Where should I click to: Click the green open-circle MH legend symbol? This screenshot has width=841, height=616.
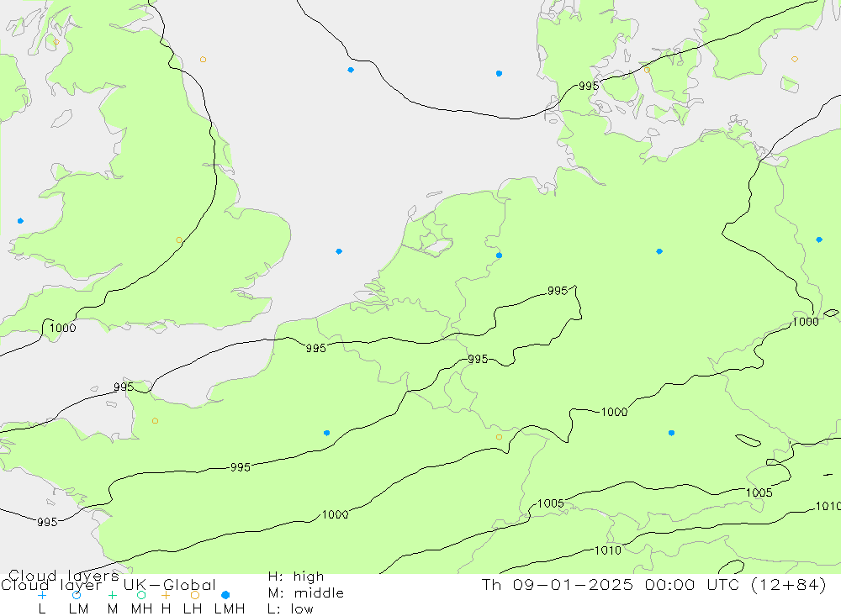coord(141,595)
